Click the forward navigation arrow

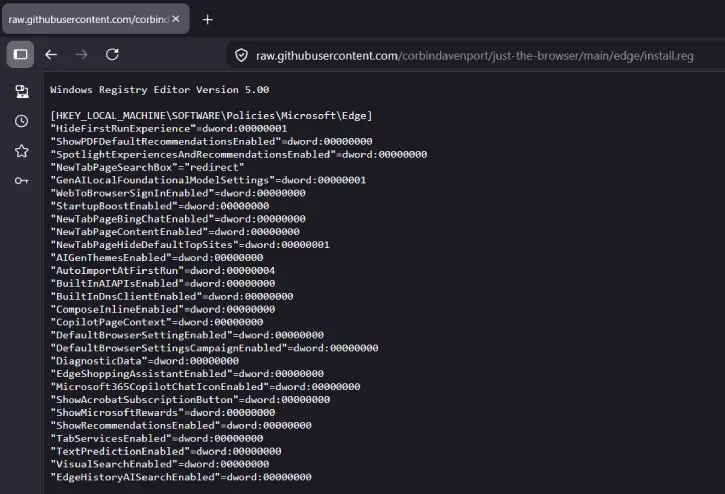click(x=81, y=55)
